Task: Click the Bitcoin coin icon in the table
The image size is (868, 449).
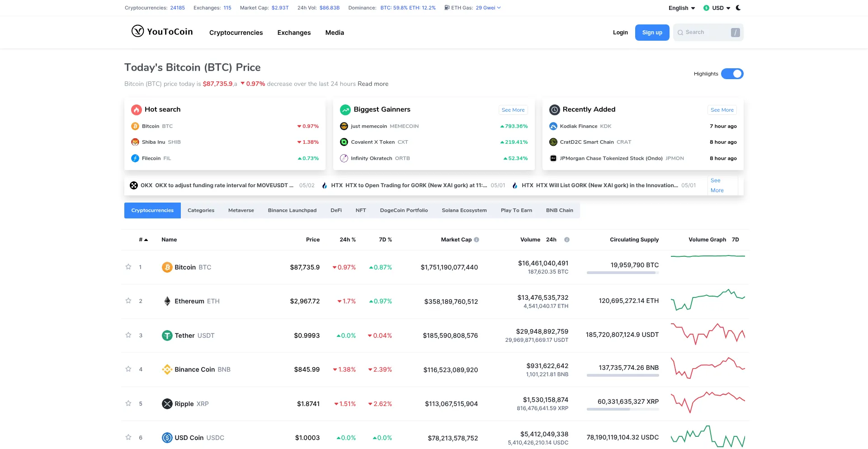Action: [x=167, y=267]
